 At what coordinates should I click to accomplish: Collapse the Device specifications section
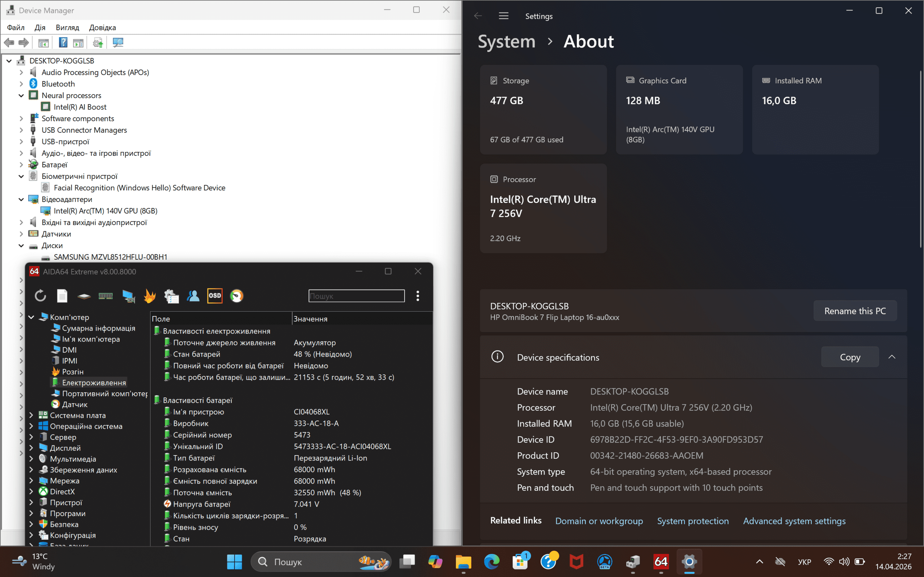click(892, 357)
